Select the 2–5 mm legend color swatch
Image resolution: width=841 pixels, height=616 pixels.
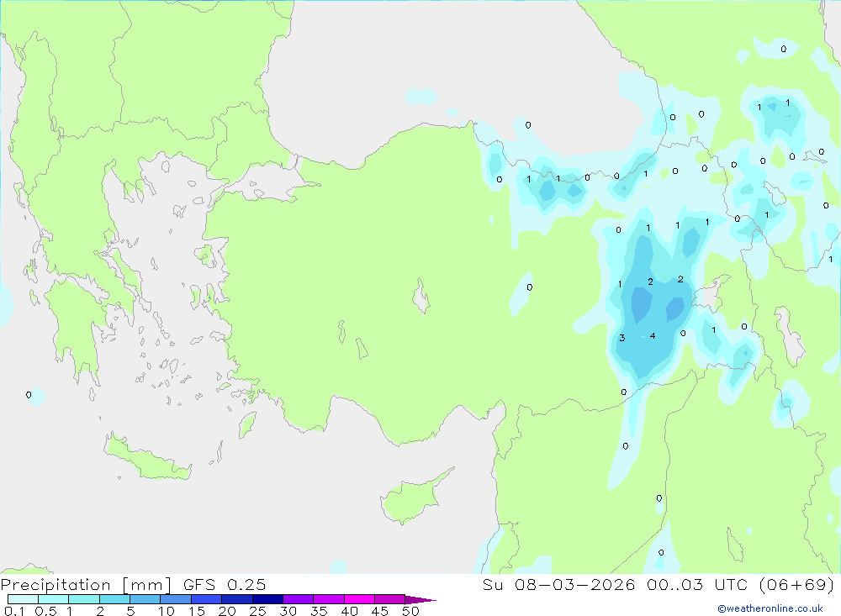[x=114, y=599]
